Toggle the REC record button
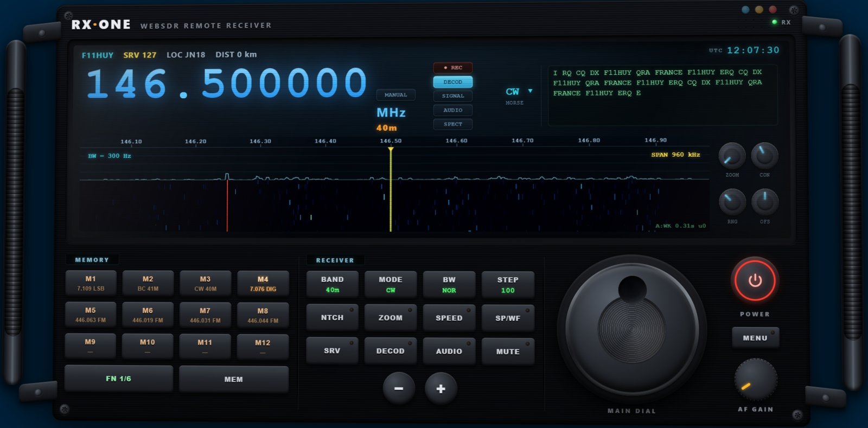Image resolution: width=868 pixels, height=428 pixels. (x=453, y=68)
